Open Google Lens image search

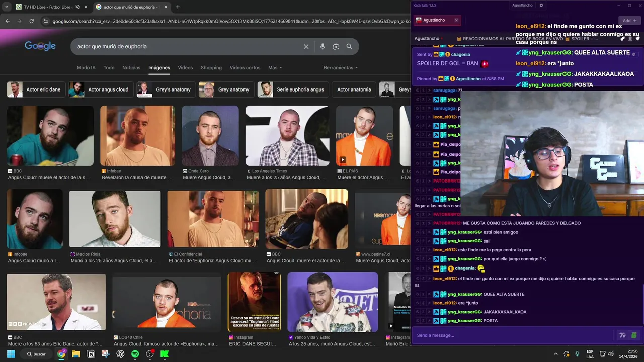[x=336, y=46]
